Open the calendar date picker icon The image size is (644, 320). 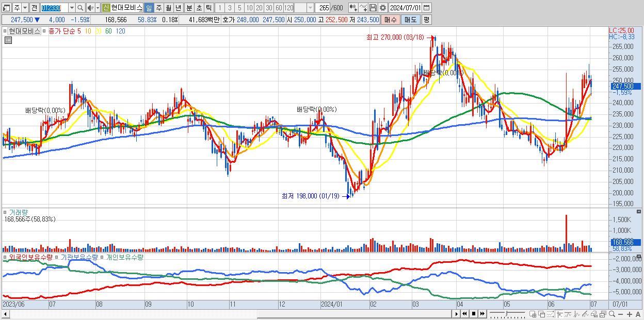426,8
